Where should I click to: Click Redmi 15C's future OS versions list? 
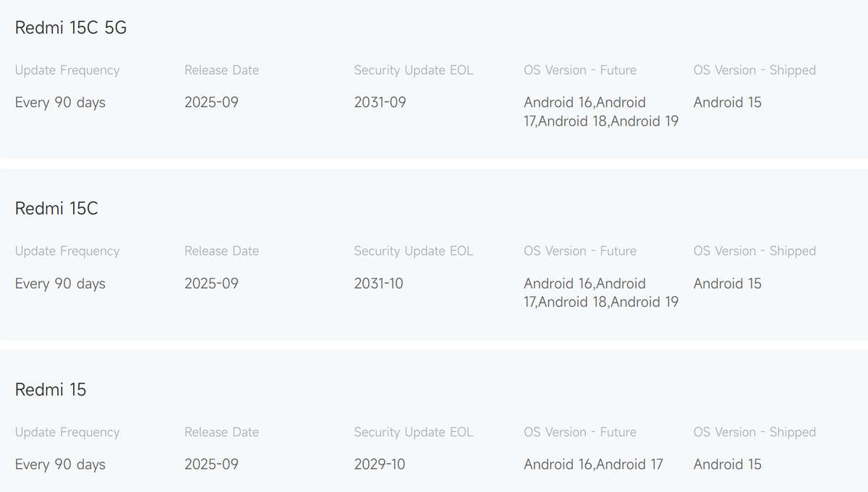click(600, 293)
